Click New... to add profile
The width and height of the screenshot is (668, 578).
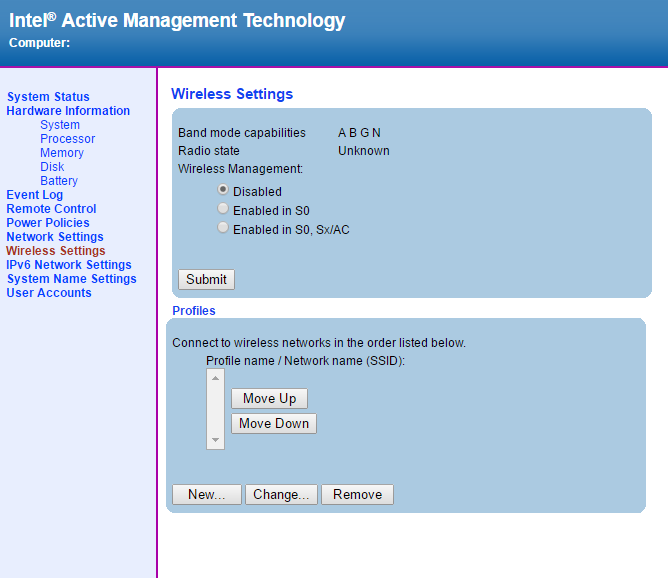coord(207,494)
